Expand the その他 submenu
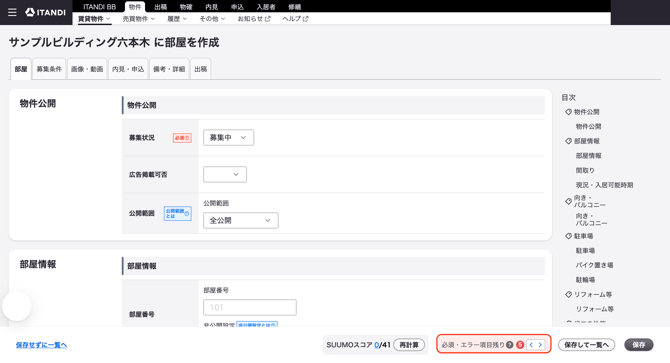This screenshot has width=670, height=363. [x=212, y=19]
